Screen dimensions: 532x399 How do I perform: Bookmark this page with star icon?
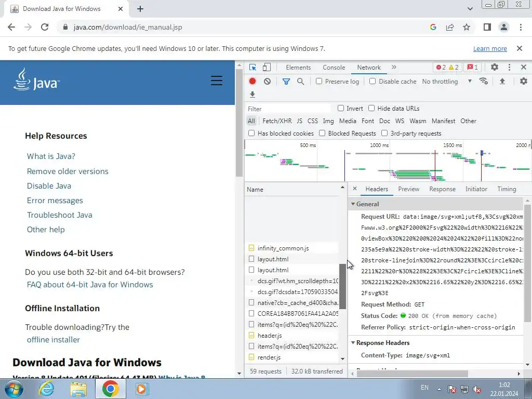pyautogui.click(x=467, y=27)
